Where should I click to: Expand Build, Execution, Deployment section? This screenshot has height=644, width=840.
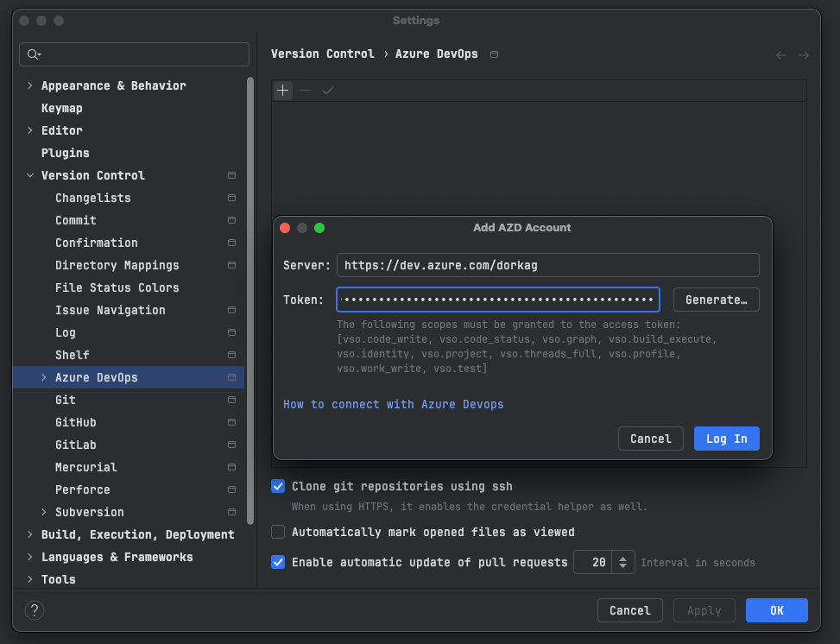click(x=30, y=534)
